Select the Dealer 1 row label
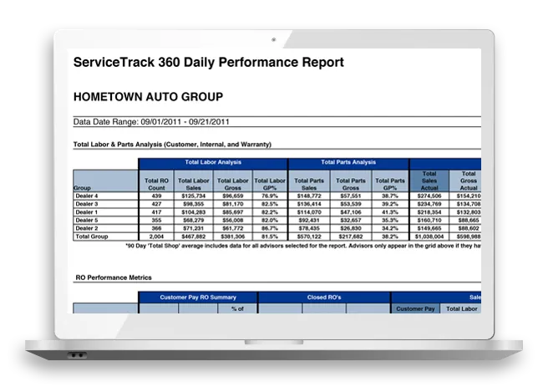Screen dimensions: 543x392 click(87, 212)
